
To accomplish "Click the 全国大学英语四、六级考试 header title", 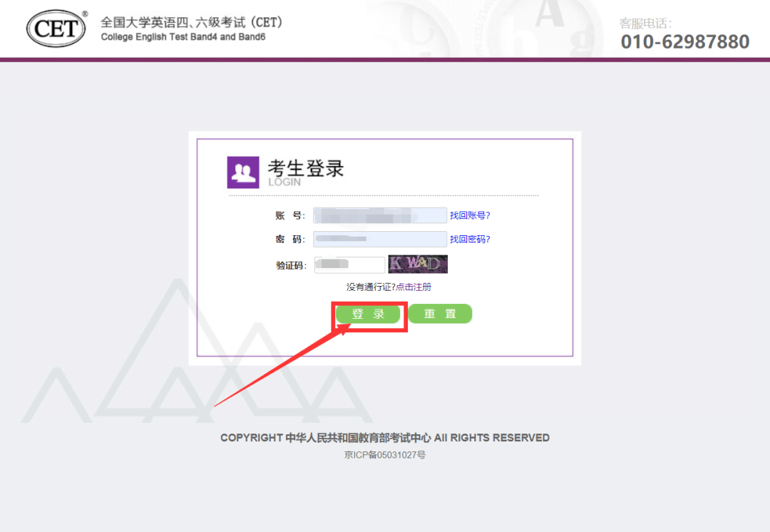I will pos(192,23).
